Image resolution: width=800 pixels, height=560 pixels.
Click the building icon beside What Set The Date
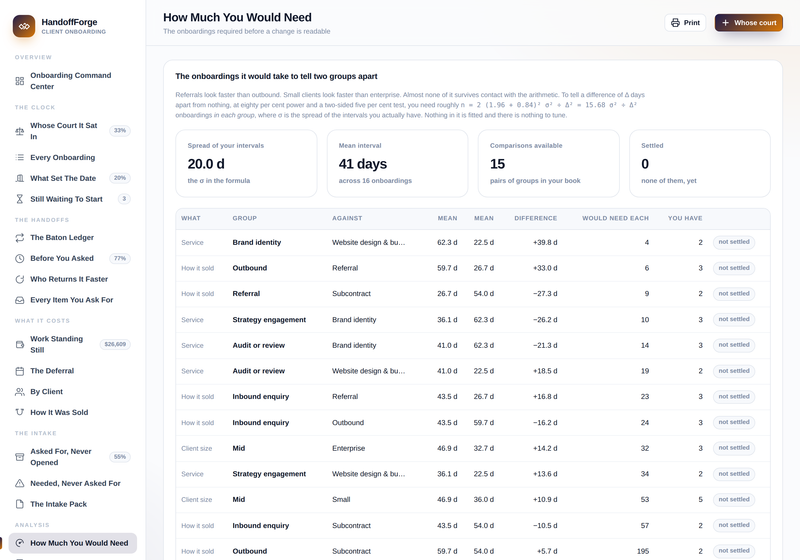[19, 178]
